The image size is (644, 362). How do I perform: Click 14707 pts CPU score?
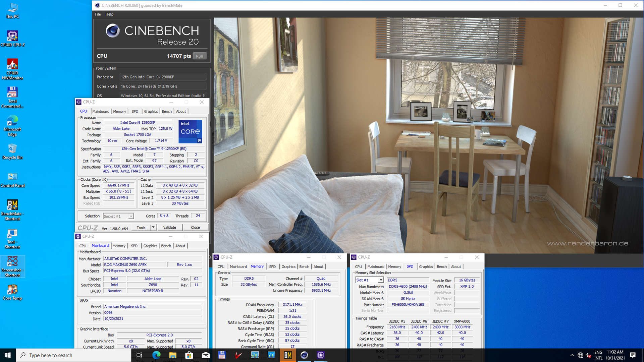point(179,56)
